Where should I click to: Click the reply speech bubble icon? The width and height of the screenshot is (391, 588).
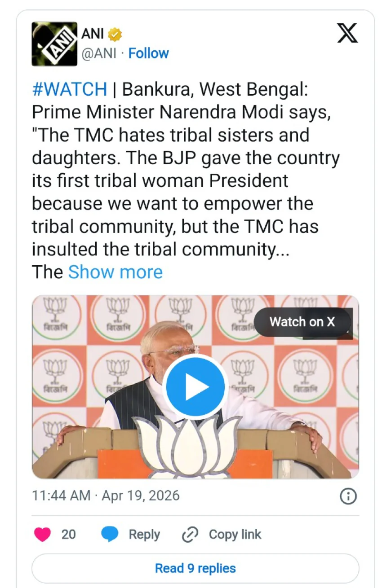[110, 535]
